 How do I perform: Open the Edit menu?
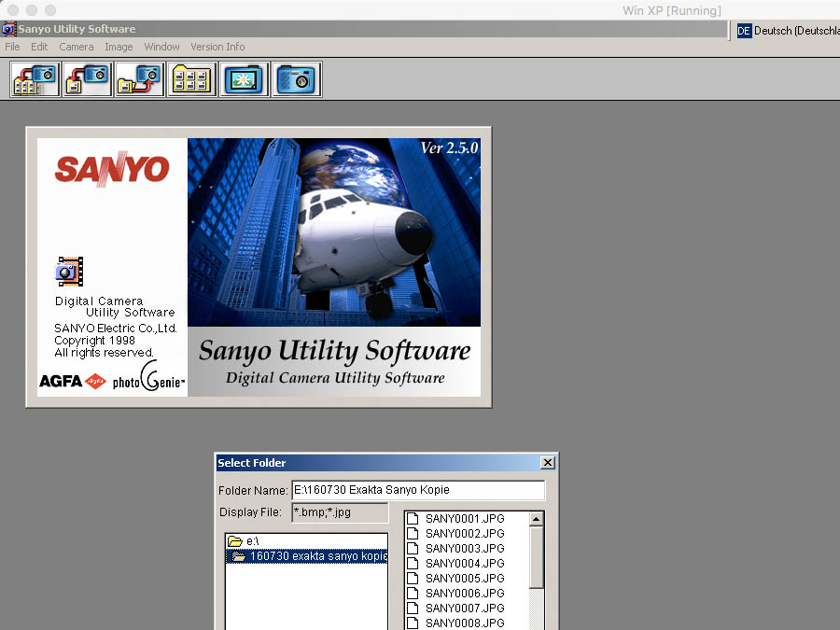[39, 47]
